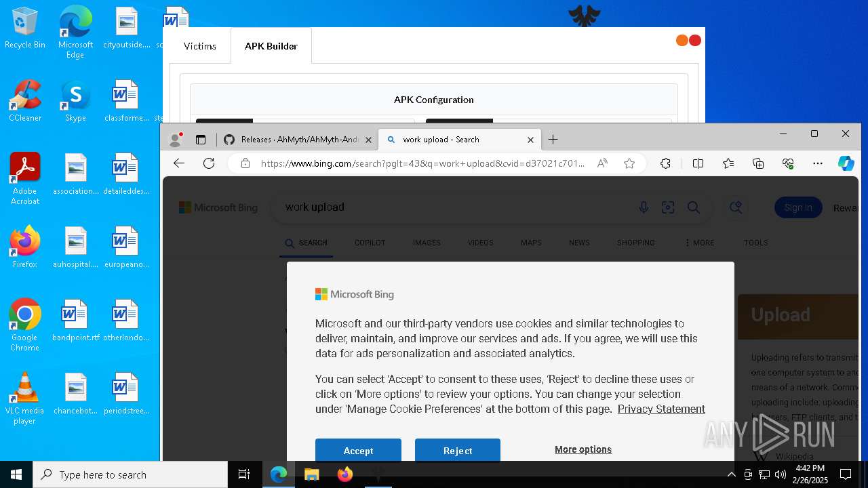Launch VLC media player from desktop
The height and width of the screenshot is (488, 868).
pyautogui.click(x=24, y=399)
